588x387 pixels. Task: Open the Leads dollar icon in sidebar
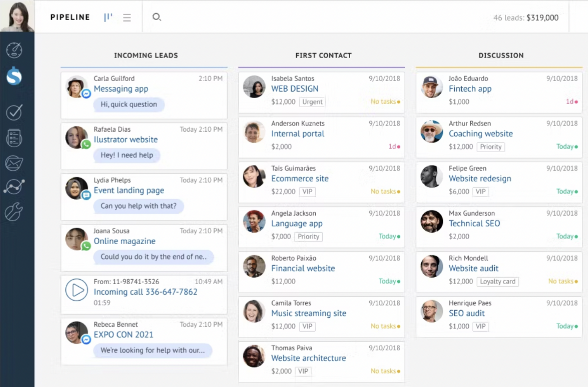click(14, 77)
